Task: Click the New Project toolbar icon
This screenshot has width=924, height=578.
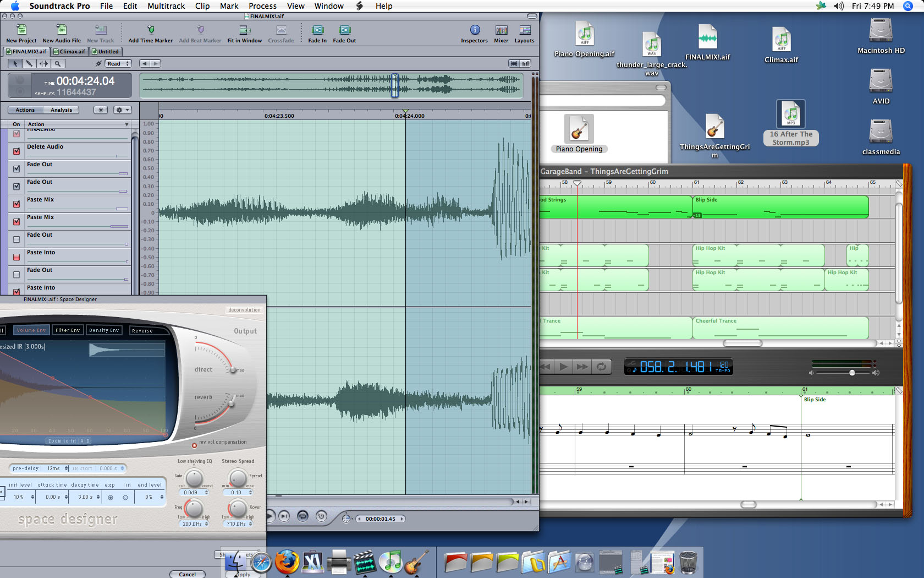Action: [x=21, y=30]
